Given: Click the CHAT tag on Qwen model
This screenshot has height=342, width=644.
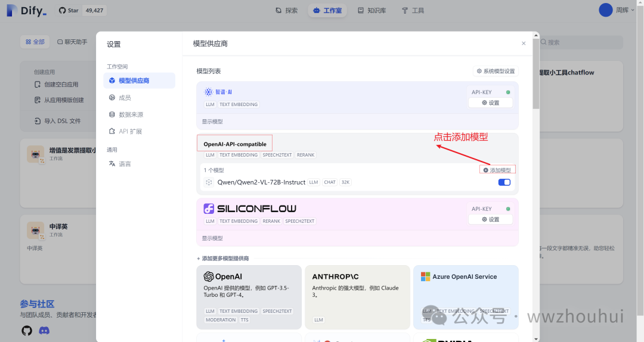Looking at the screenshot, I should coord(330,182).
